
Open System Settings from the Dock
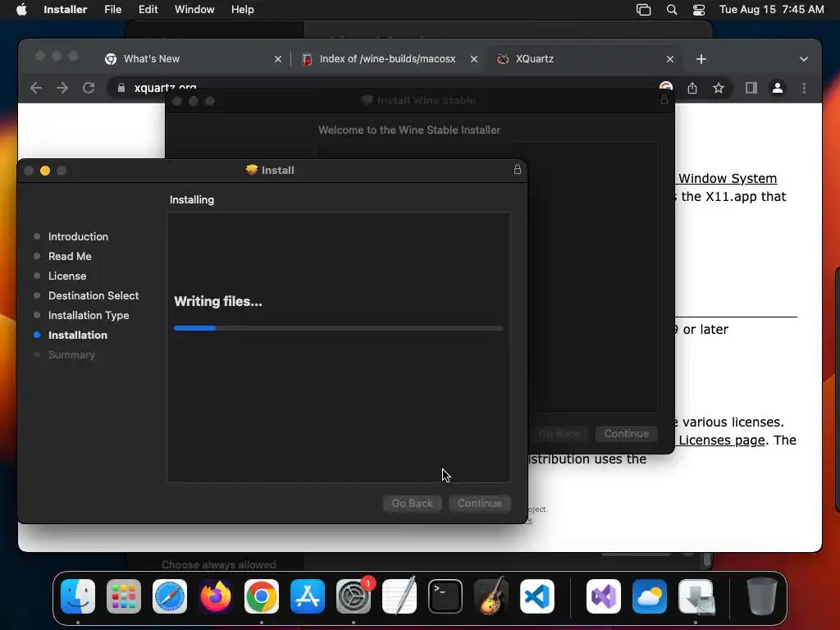[x=354, y=596]
